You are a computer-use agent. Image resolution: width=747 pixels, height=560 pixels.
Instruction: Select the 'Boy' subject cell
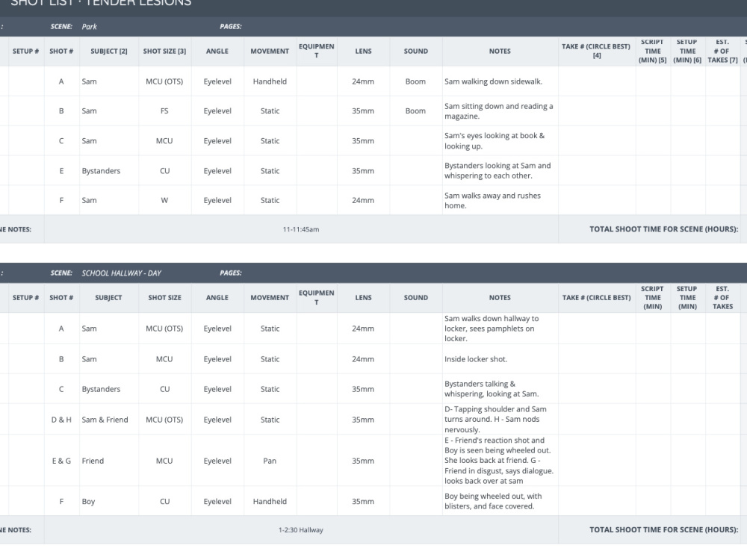(88, 502)
